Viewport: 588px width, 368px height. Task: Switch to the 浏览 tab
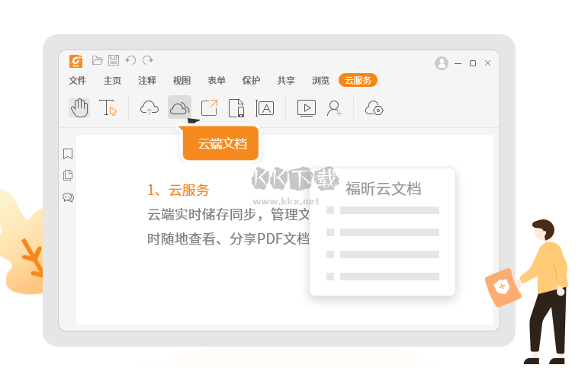tap(320, 81)
